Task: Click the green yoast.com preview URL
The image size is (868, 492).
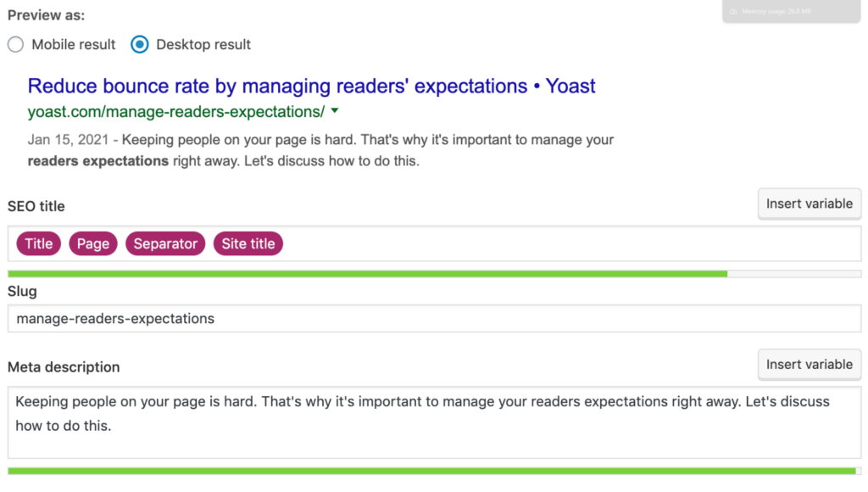Action: click(x=176, y=111)
